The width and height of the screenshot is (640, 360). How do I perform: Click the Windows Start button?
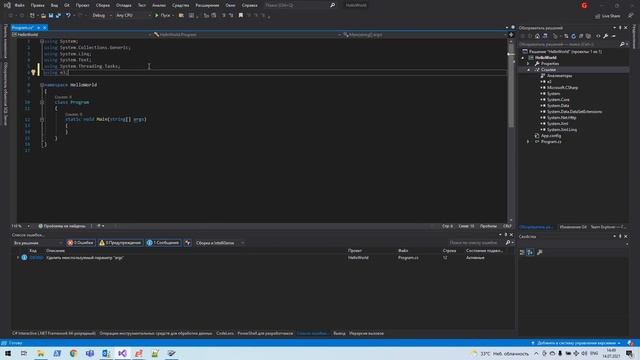click(8, 353)
